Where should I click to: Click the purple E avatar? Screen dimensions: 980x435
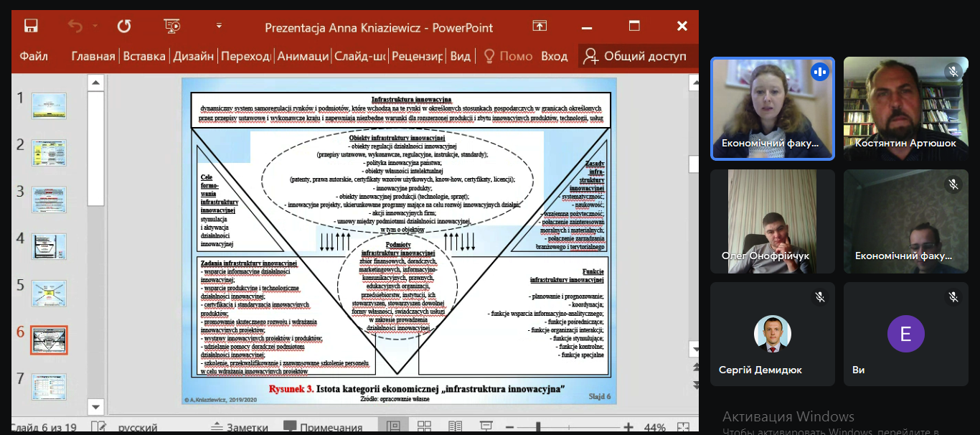(x=905, y=334)
